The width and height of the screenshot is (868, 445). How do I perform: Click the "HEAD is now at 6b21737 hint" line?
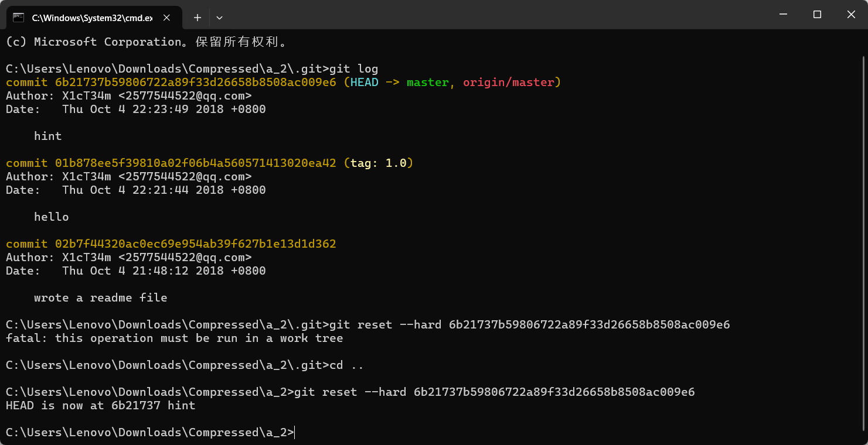[100, 406]
